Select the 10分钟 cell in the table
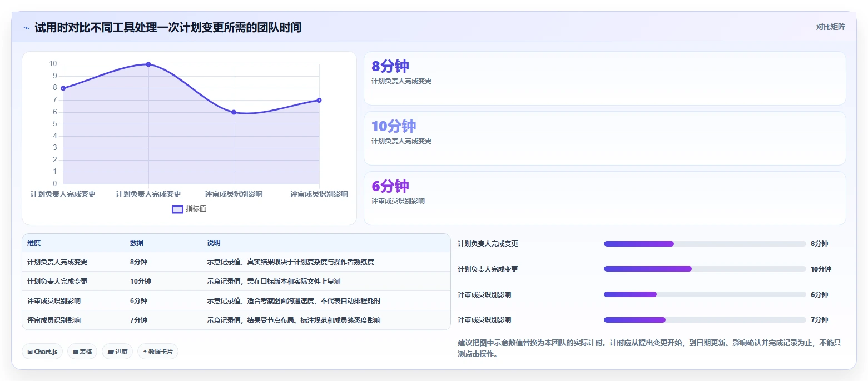The height and width of the screenshot is (381, 868). coord(141,282)
